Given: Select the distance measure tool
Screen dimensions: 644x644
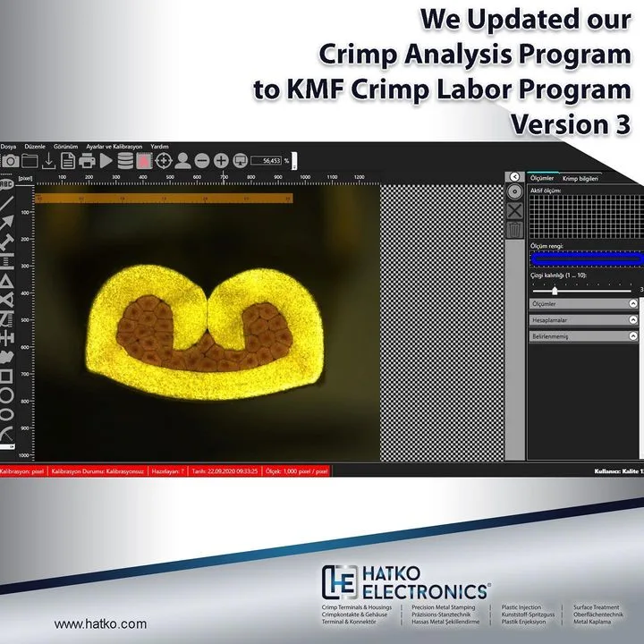Looking at the screenshot, I should pos(6,242).
